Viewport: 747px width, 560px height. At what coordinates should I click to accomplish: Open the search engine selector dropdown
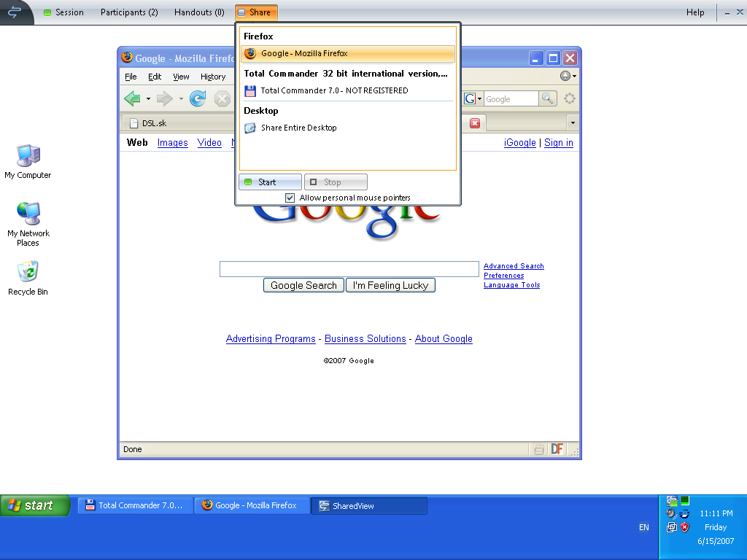click(x=473, y=98)
